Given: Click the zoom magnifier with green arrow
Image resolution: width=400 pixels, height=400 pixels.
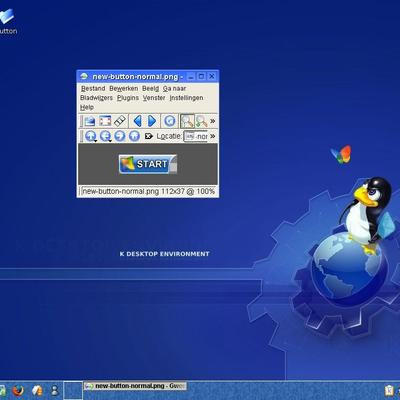Looking at the screenshot, I should tap(201, 121).
